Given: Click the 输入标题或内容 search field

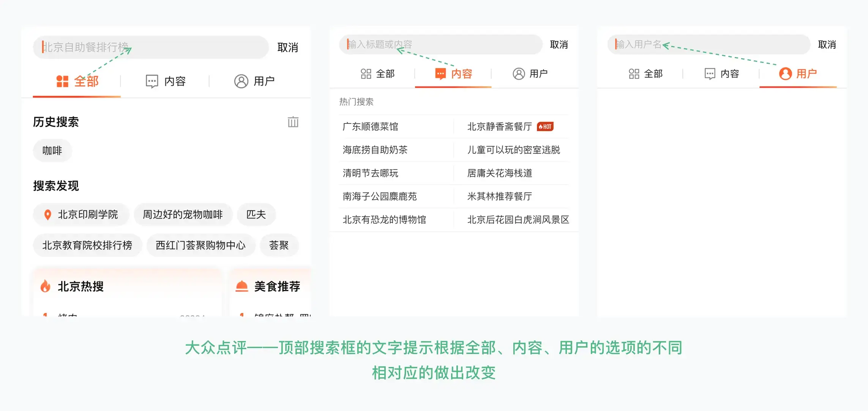Looking at the screenshot, I should click(440, 44).
